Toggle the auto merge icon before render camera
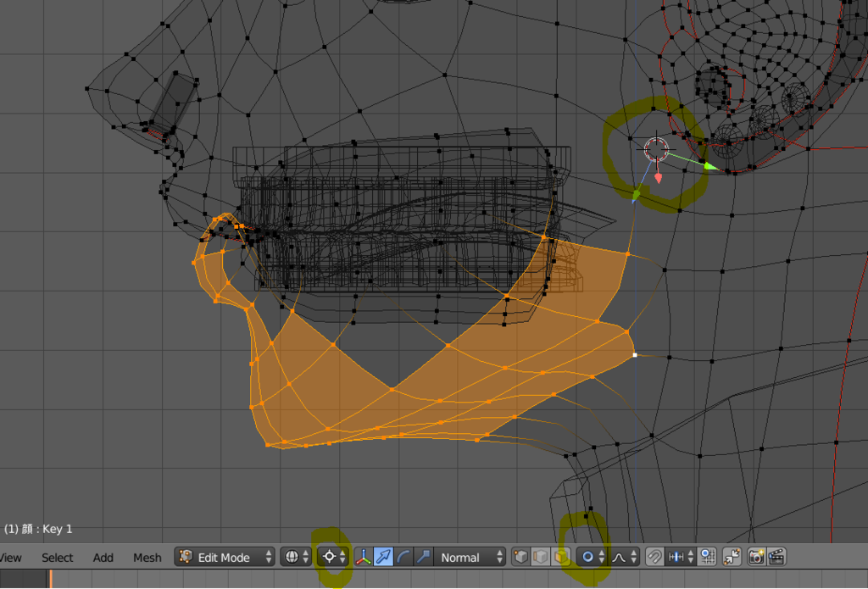 tap(732, 557)
